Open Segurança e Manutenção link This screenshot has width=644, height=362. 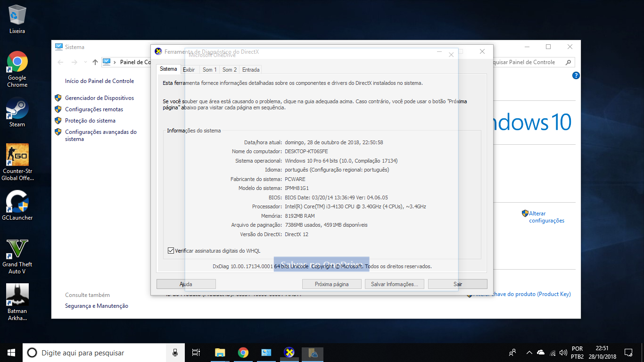pyautogui.click(x=97, y=306)
